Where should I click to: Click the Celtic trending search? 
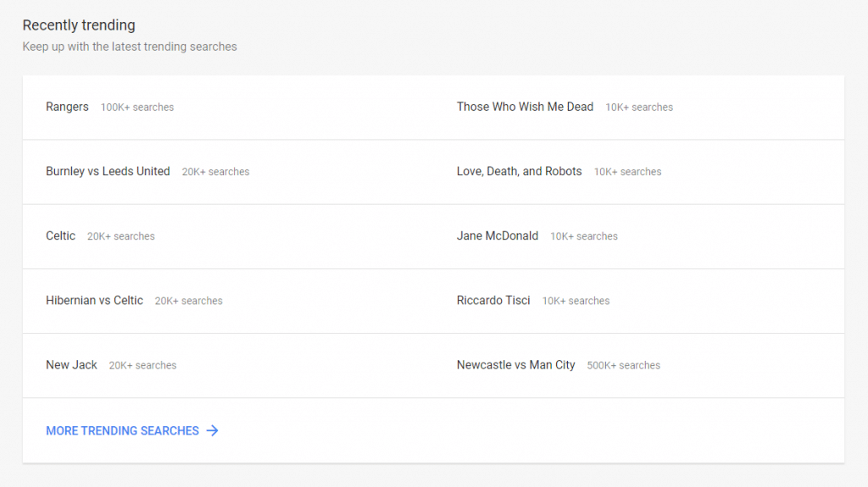[x=60, y=235]
